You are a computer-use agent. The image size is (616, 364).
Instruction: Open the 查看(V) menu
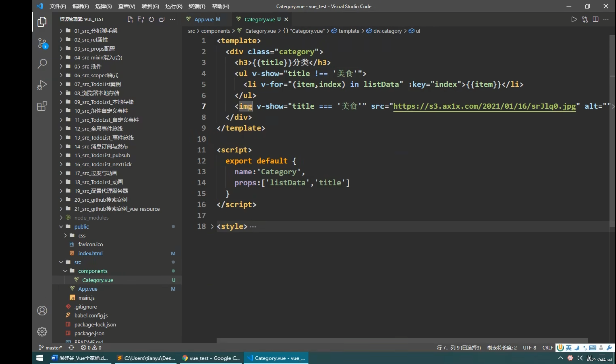tap(126, 6)
